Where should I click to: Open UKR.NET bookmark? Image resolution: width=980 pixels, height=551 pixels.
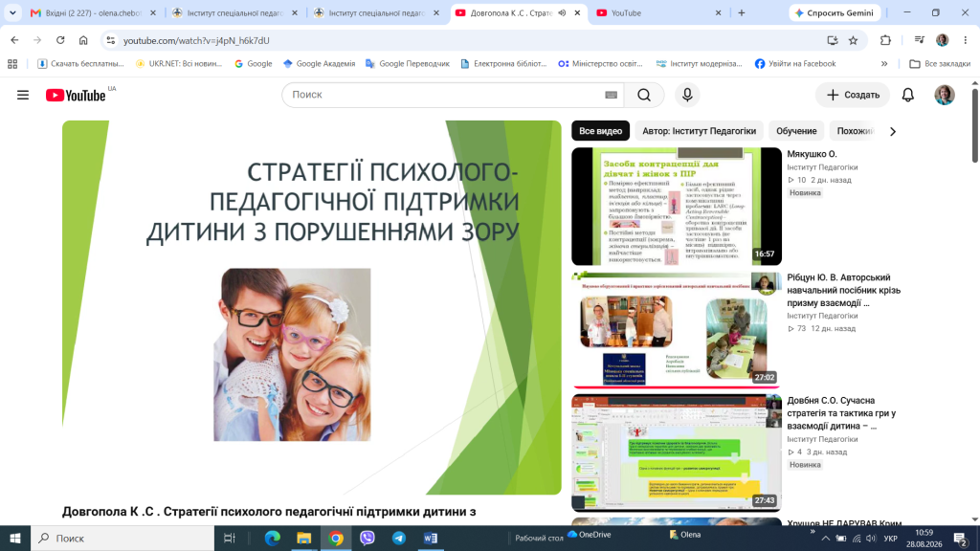[x=179, y=64]
